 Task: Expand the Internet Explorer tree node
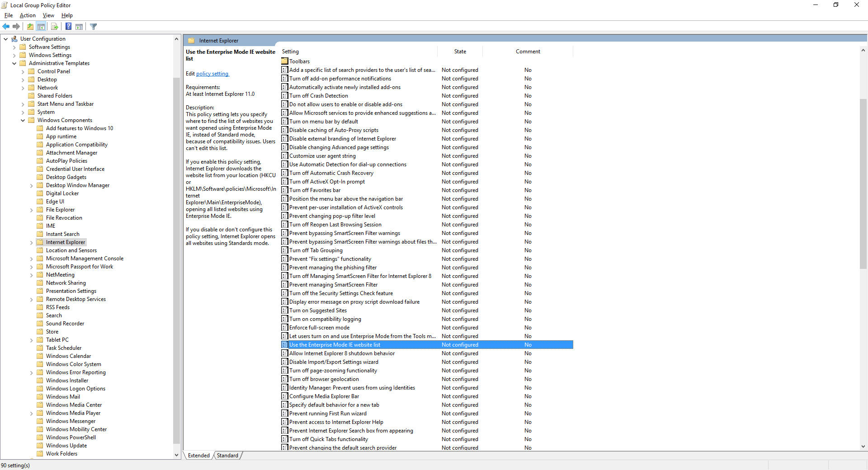point(32,242)
